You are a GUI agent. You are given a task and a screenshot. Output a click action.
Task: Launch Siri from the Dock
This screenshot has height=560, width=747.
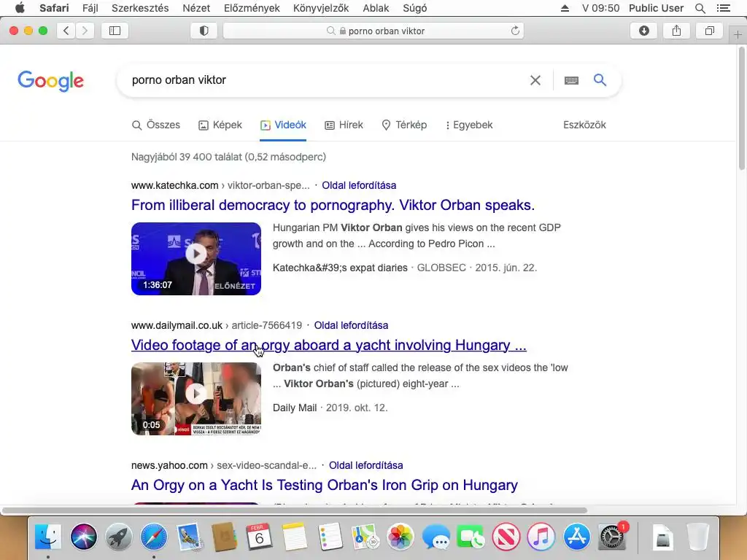point(83,537)
